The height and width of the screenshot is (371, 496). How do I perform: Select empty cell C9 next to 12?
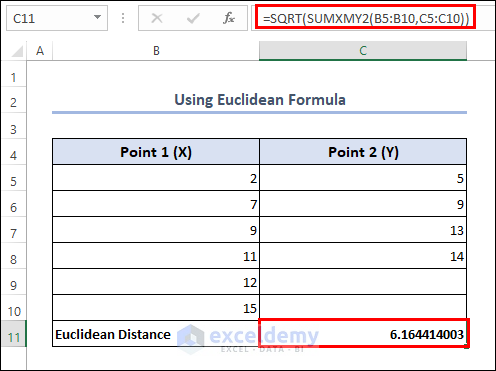(x=363, y=282)
